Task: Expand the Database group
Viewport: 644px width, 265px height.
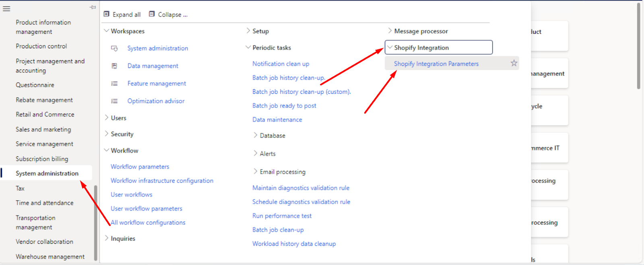Action: (256, 136)
